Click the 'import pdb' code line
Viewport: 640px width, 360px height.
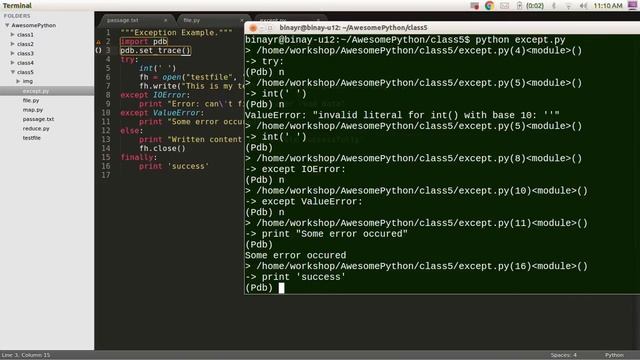click(x=144, y=42)
